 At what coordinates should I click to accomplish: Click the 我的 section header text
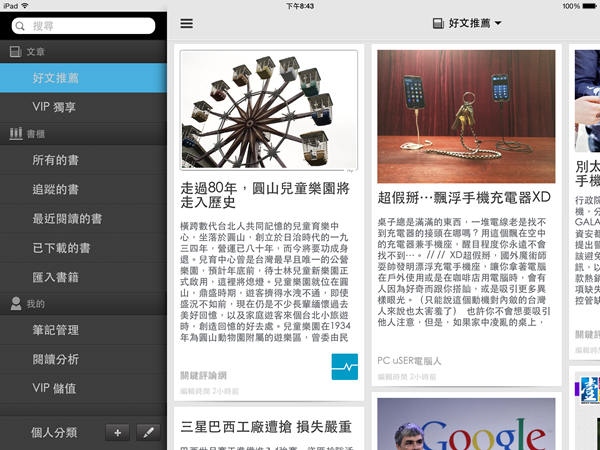(x=36, y=304)
